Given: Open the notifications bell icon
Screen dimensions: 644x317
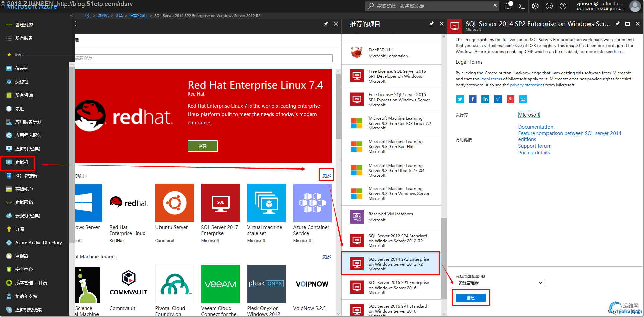Looking at the screenshot, I should (x=508, y=6).
